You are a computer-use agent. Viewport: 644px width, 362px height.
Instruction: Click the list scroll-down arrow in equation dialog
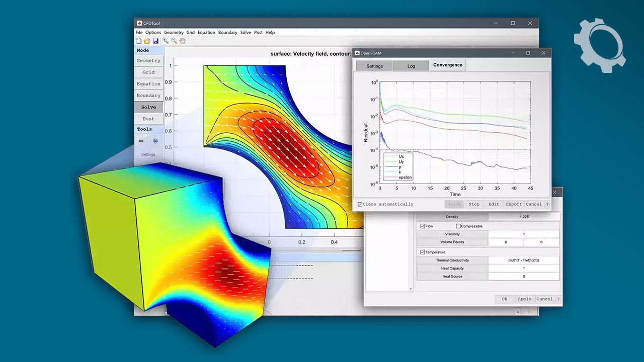point(411,289)
